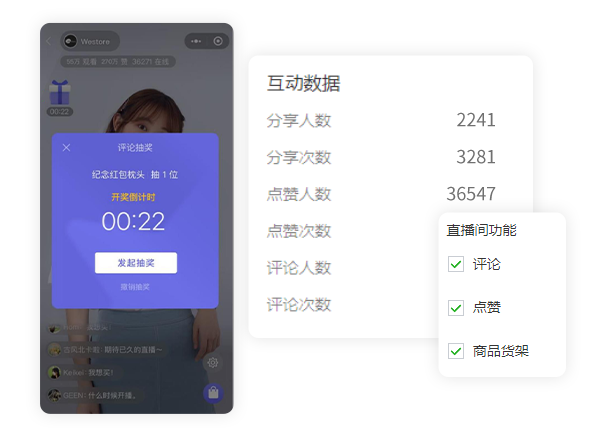The image size is (605, 441).
Task: Select the 分享人数 data row
Action: point(381,120)
